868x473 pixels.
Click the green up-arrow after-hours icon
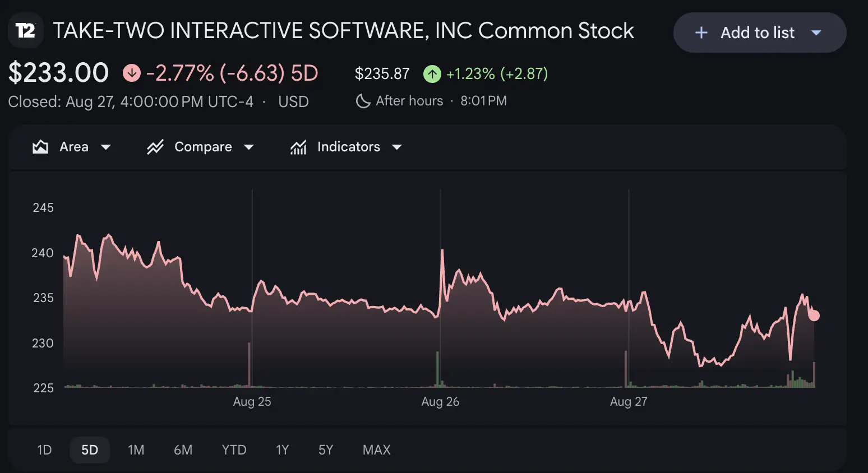point(432,74)
